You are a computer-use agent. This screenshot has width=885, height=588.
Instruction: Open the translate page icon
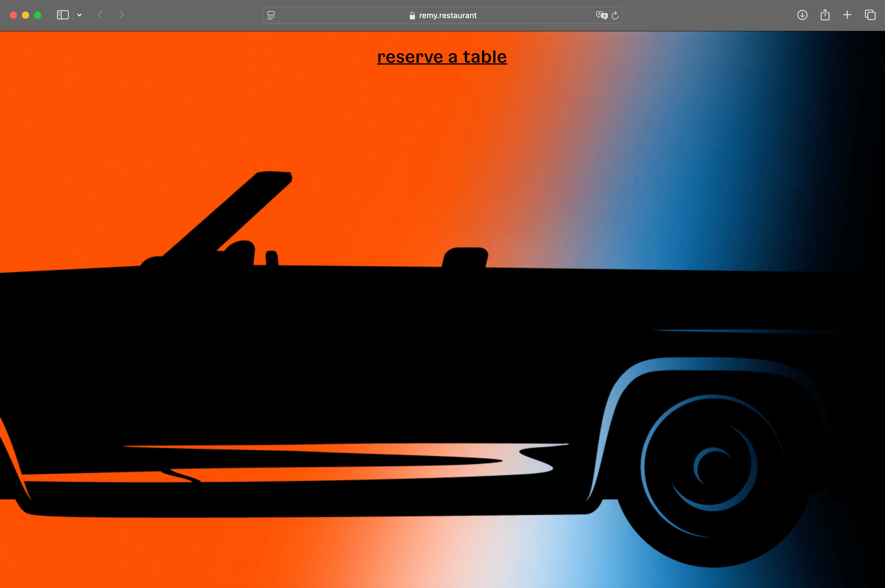[601, 15]
